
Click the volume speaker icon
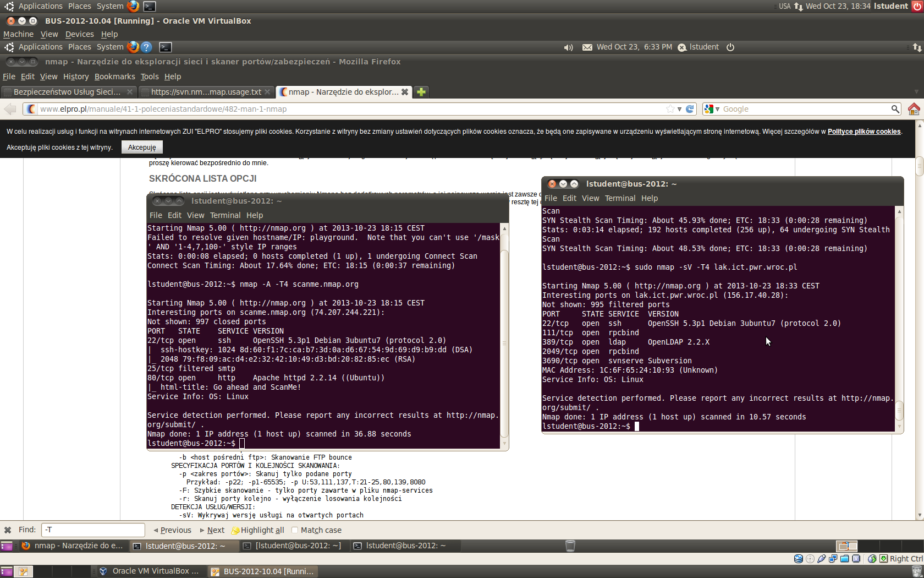(x=568, y=47)
